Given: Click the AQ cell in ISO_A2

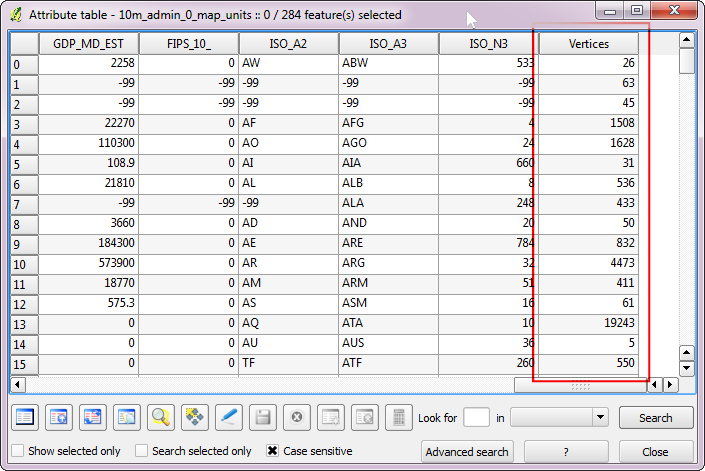Looking at the screenshot, I should click(289, 323).
